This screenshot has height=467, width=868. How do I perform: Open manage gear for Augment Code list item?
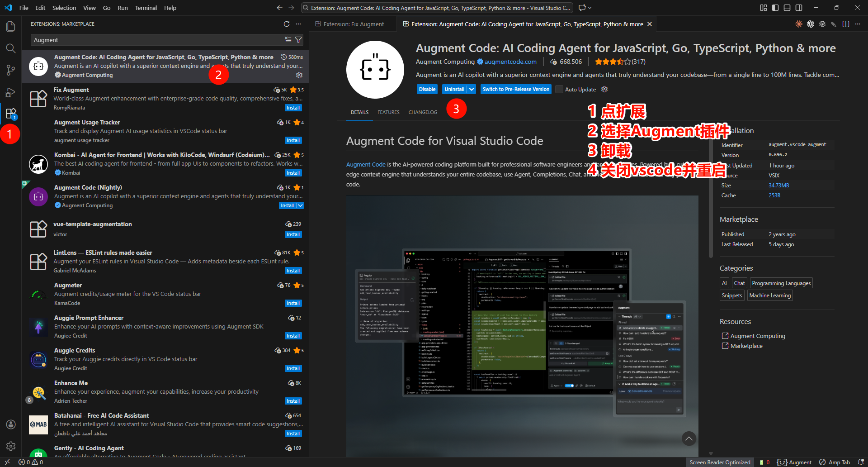pyautogui.click(x=299, y=75)
